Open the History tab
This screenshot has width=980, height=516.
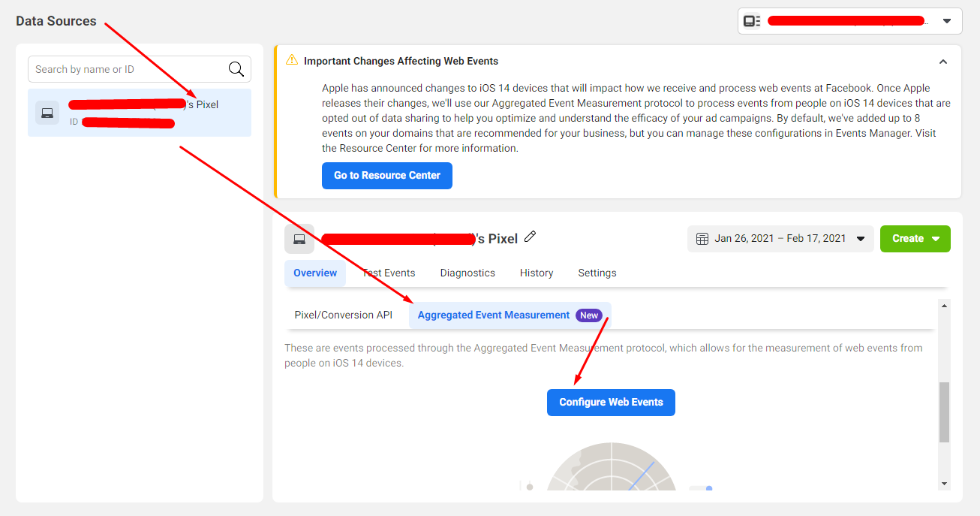tap(537, 273)
